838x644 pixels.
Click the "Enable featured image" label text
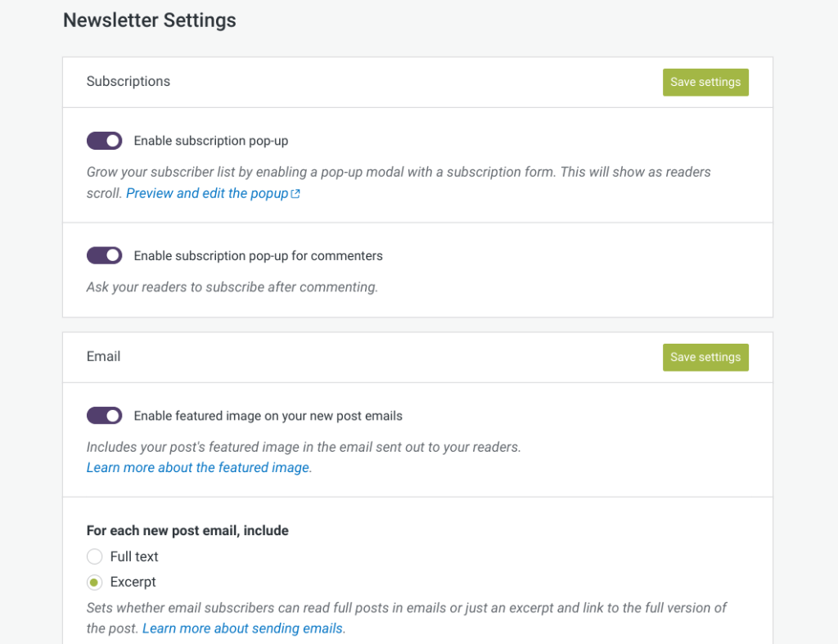pyautogui.click(x=268, y=416)
